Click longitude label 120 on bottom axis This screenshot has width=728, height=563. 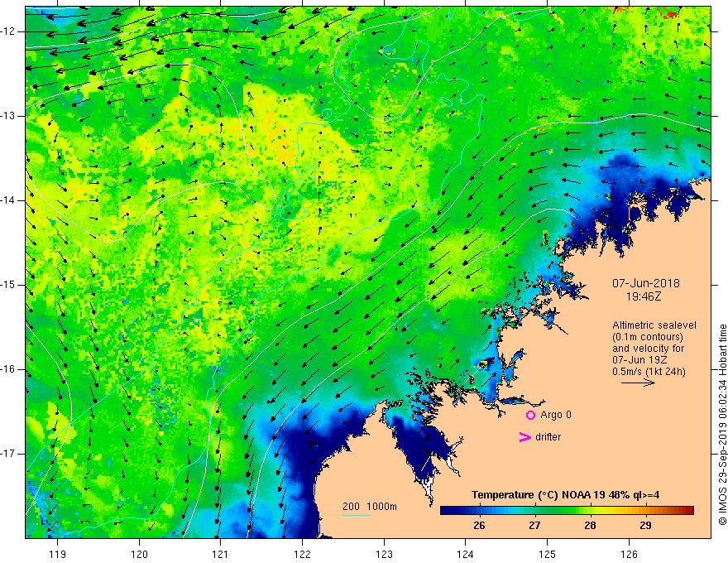[x=139, y=554]
